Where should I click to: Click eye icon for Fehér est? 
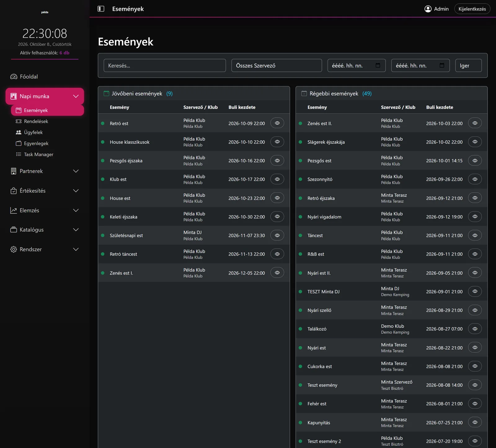click(x=475, y=404)
